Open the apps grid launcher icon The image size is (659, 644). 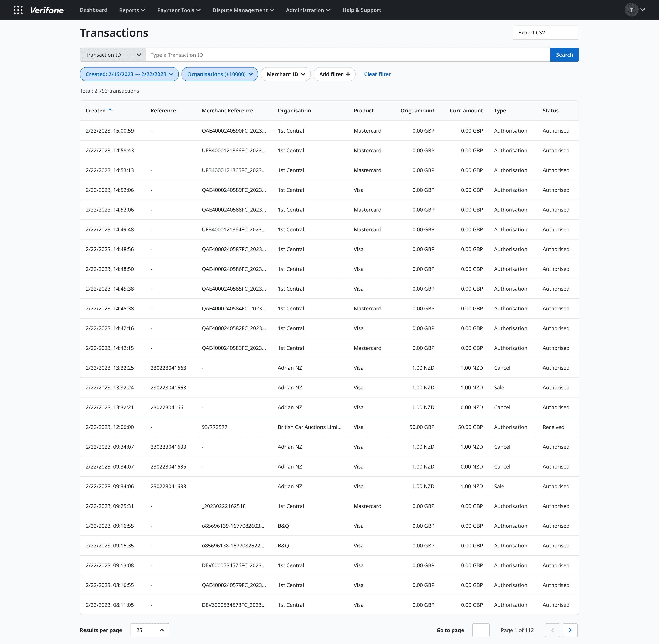coord(18,10)
